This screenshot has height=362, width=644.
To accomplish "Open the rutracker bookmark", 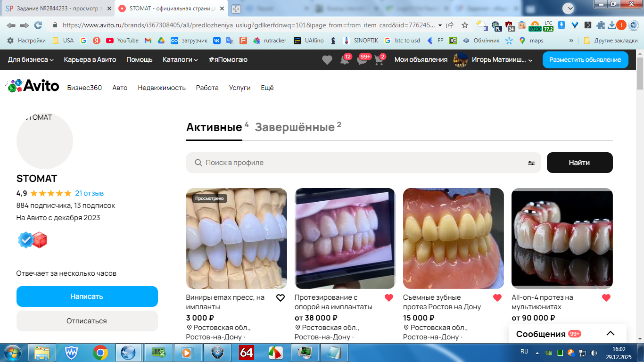I will [269, 41].
